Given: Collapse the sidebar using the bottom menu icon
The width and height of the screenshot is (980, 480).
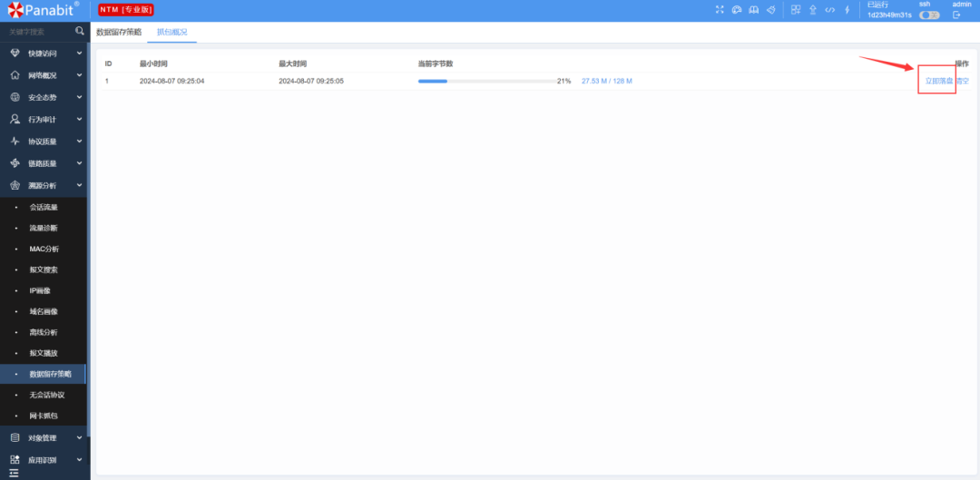Looking at the screenshot, I should [14, 473].
